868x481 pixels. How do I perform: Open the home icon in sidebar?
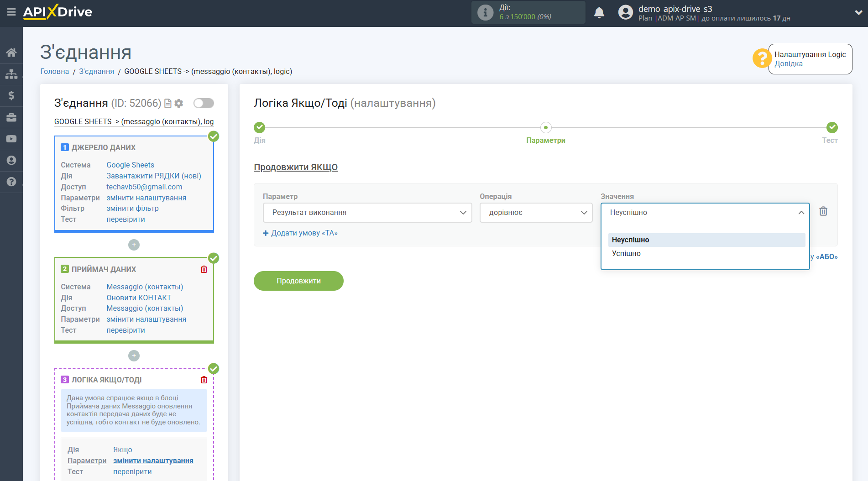pyautogui.click(x=11, y=52)
